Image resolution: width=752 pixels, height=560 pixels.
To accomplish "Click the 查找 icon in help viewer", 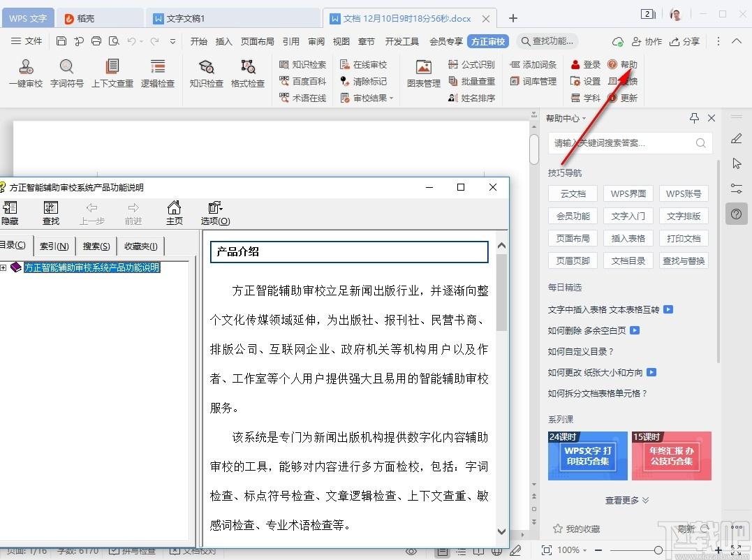I will pos(51,214).
